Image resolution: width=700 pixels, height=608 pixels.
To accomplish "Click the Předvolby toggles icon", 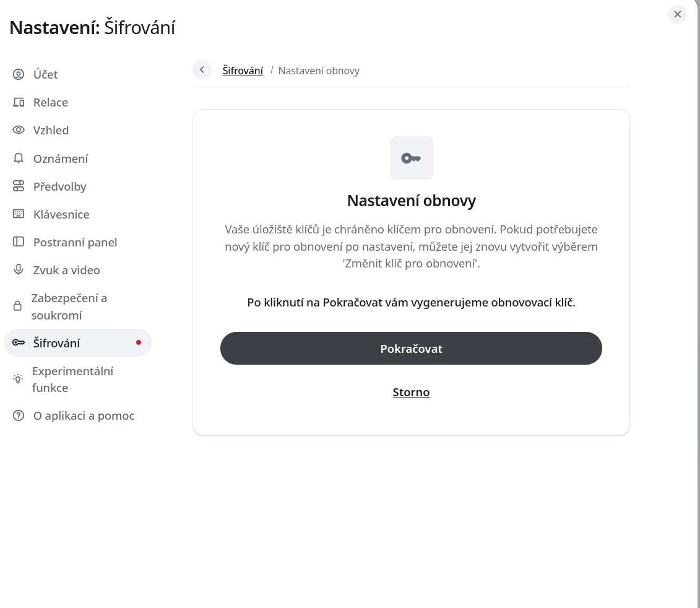I will pos(19,186).
